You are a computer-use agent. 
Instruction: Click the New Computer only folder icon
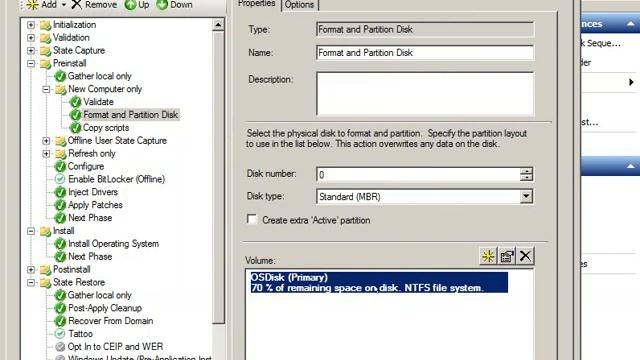click(x=61, y=89)
